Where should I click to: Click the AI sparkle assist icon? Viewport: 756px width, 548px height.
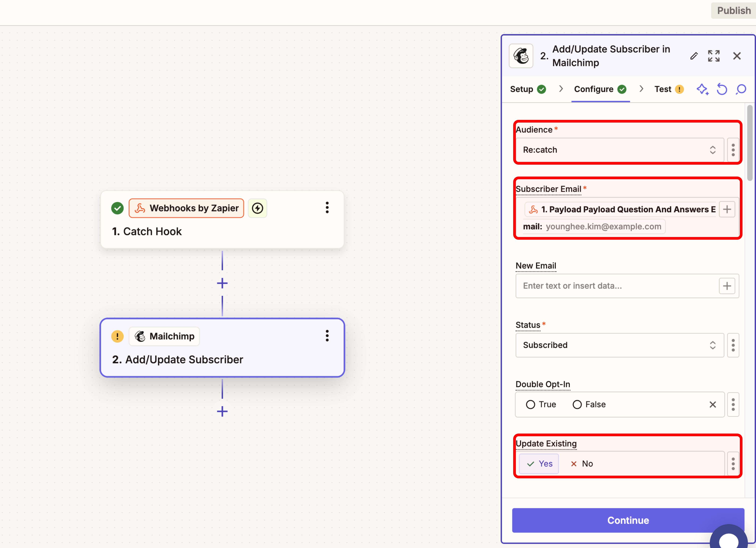tap(702, 89)
